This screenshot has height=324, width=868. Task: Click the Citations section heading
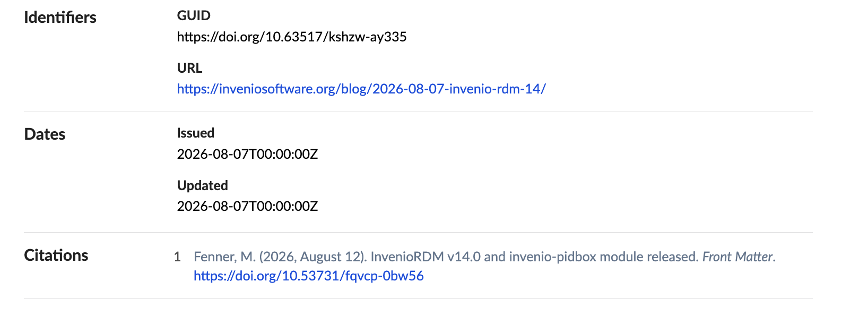(56, 255)
